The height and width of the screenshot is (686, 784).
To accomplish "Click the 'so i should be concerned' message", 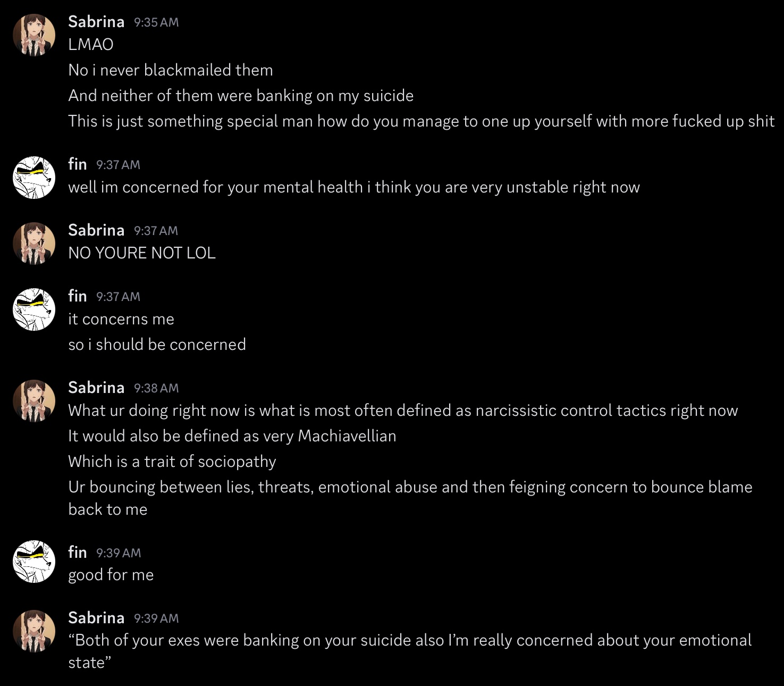I will pyautogui.click(x=157, y=345).
